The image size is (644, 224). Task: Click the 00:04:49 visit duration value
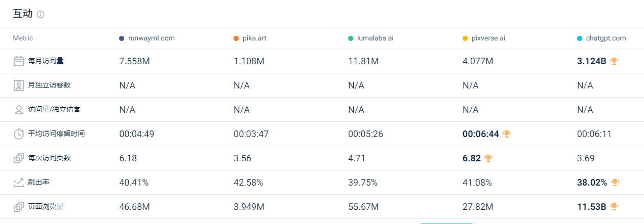pos(137,134)
